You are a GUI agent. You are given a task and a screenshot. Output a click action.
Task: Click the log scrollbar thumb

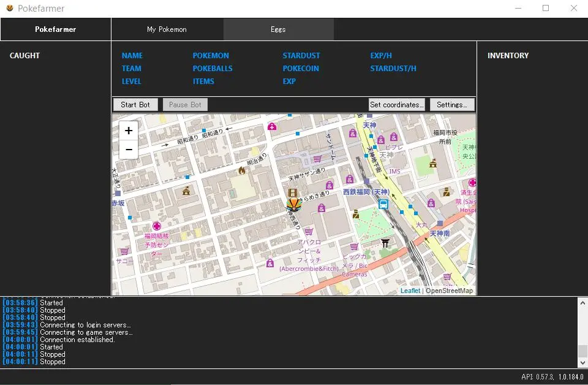(582, 351)
